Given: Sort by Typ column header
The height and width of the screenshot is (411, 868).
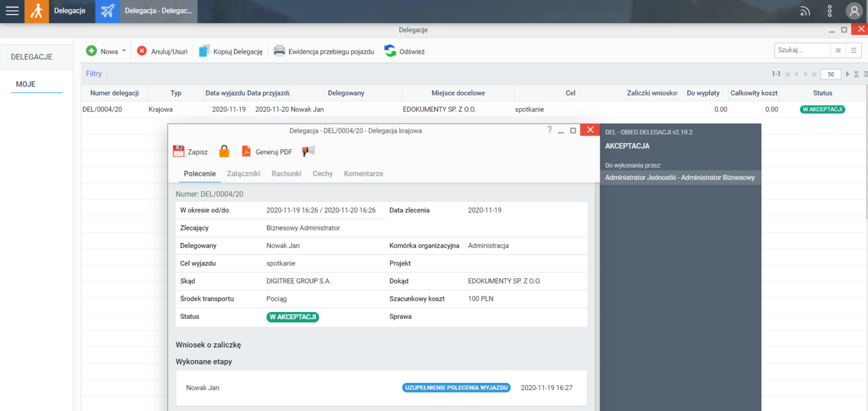Looking at the screenshot, I should [x=176, y=93].
